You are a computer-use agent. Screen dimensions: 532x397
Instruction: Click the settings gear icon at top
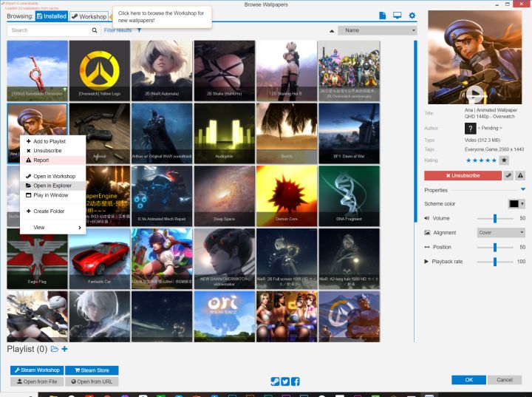coord(412,16)
